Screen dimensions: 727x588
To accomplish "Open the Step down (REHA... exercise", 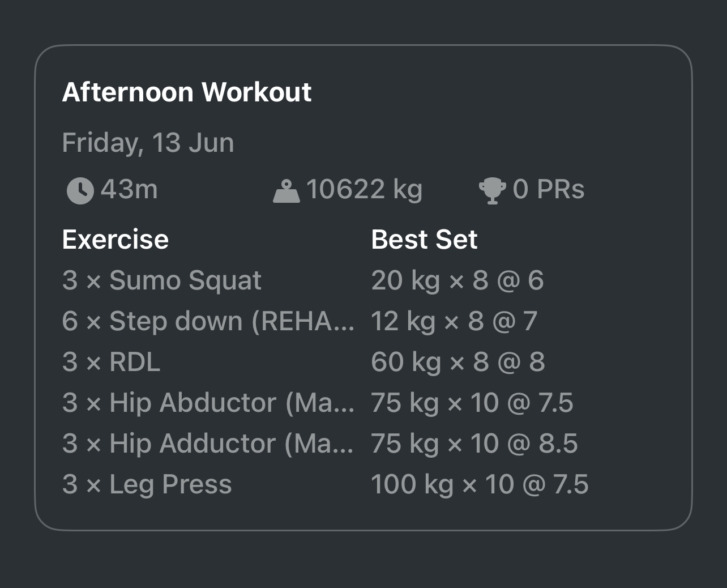I will click(208, 321).
